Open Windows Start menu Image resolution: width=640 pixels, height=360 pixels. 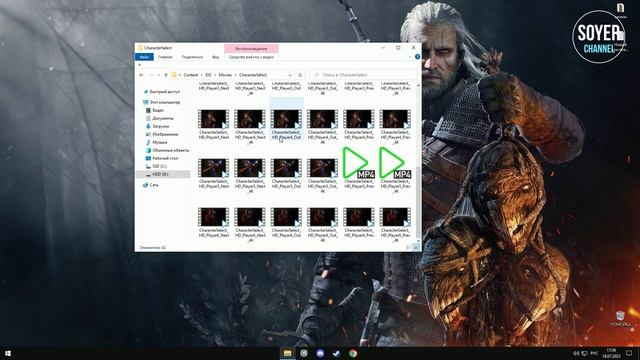(8, 353)
